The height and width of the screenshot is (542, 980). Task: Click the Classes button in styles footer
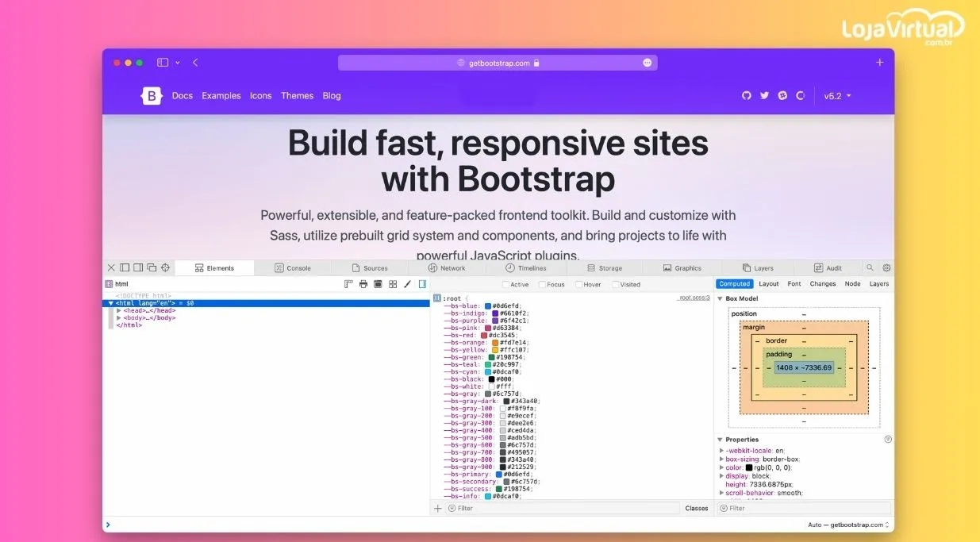click(x=697, y=508)
